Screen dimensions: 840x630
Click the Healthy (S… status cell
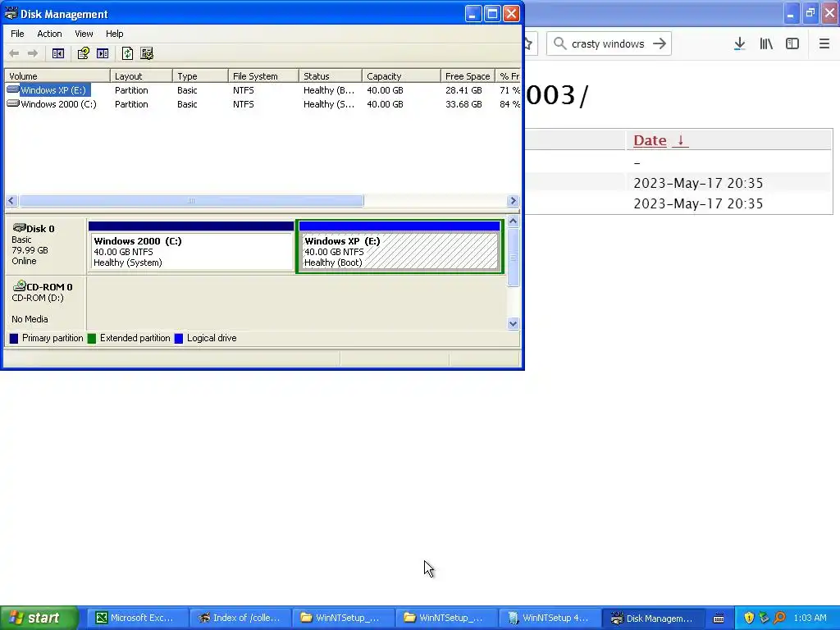[x=329, y=104]
